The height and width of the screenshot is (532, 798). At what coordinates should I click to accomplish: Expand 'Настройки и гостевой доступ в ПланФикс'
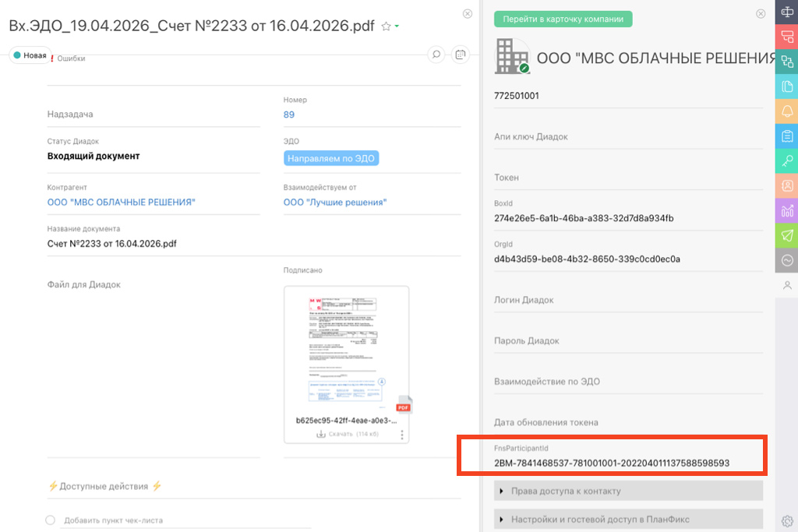[629, 520]
